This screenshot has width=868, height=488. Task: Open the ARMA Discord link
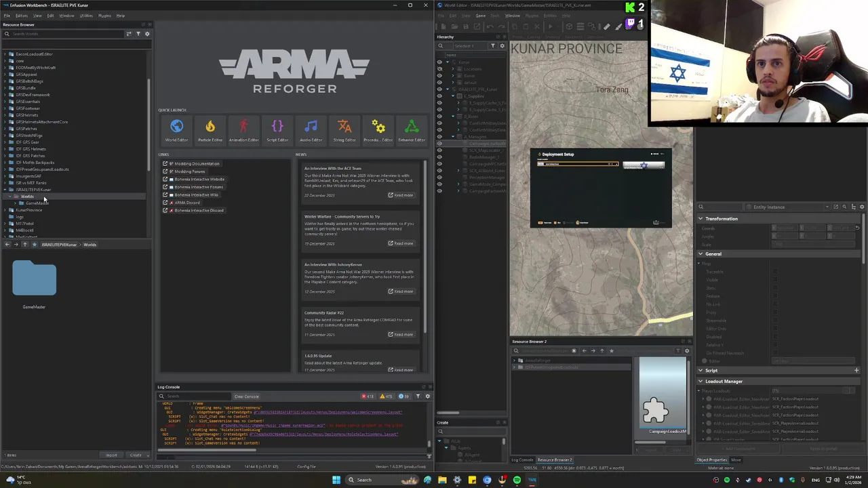(x=187, y=203)
